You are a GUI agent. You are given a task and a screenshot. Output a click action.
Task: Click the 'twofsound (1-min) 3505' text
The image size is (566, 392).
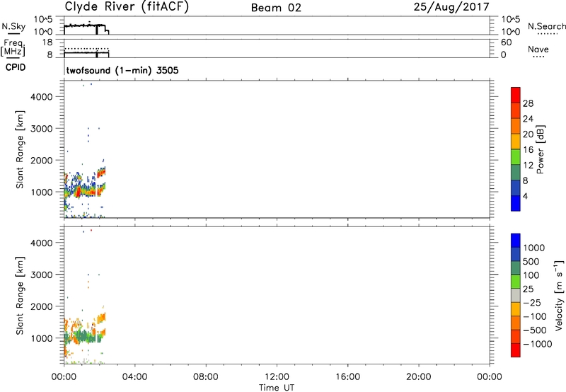122,70
